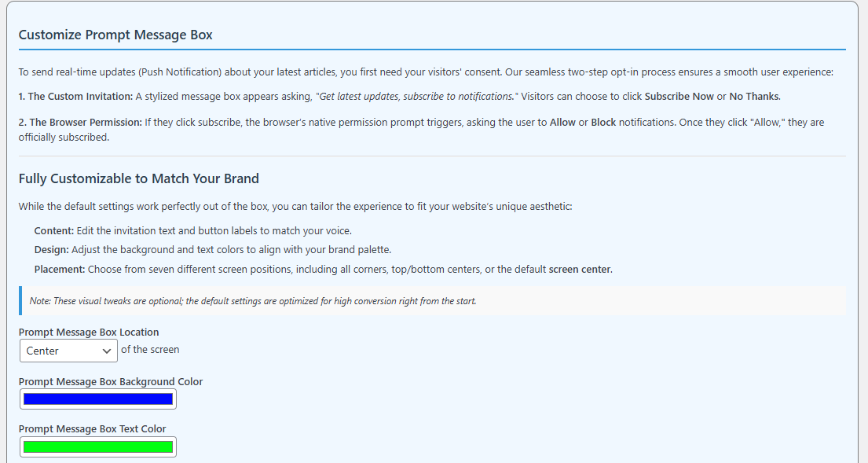Click the Design: list item label

pos(52,250)
